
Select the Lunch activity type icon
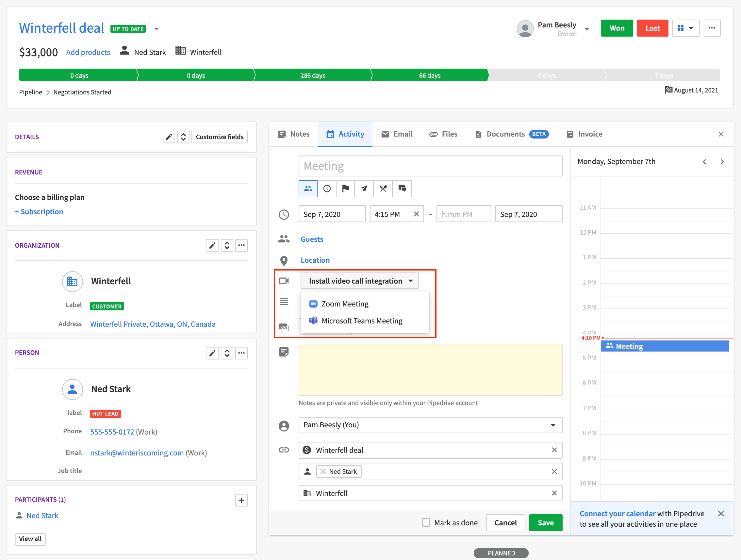[383, 189]
